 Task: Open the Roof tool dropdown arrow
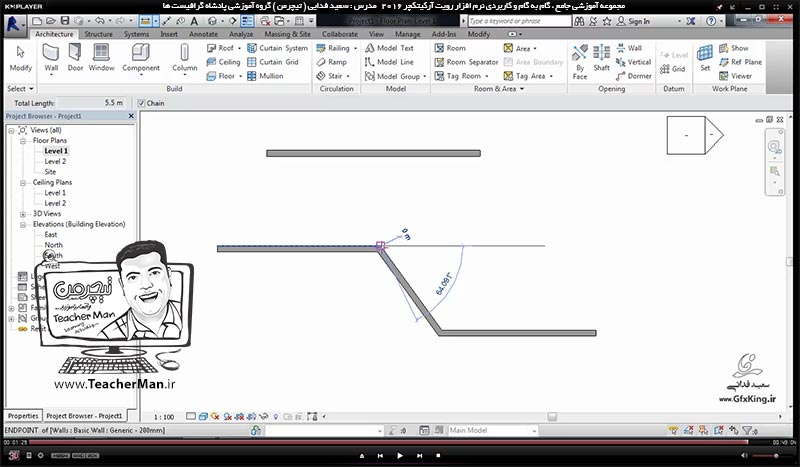point(239,48)
